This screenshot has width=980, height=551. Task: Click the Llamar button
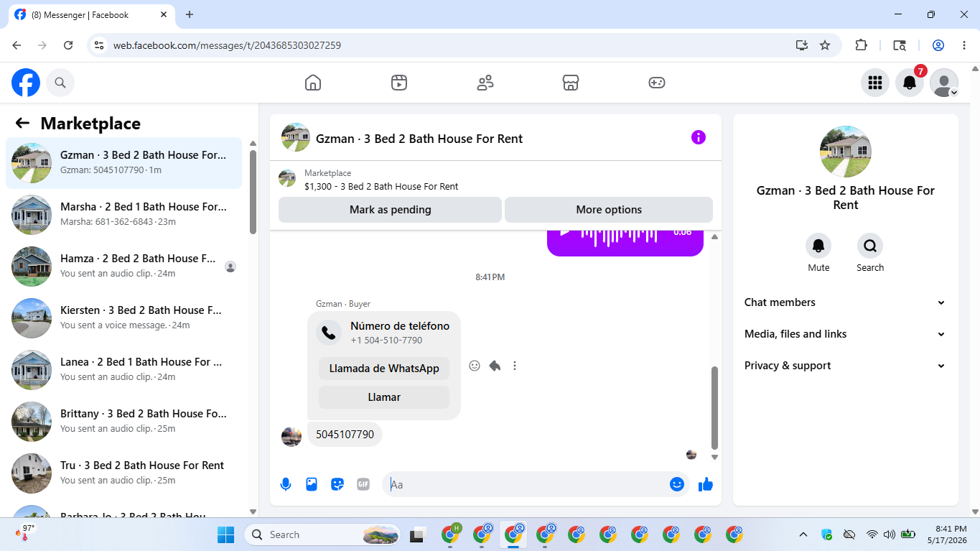384,397
